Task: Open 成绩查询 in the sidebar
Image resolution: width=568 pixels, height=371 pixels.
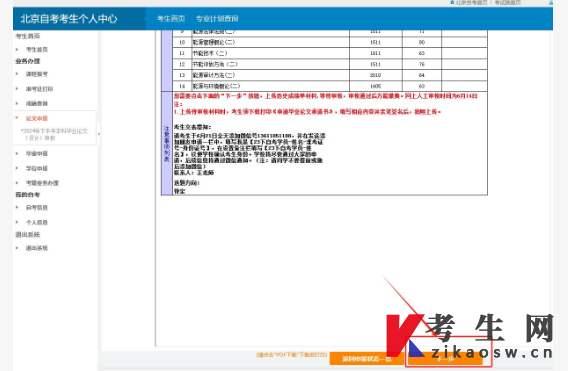Action: 37,104
